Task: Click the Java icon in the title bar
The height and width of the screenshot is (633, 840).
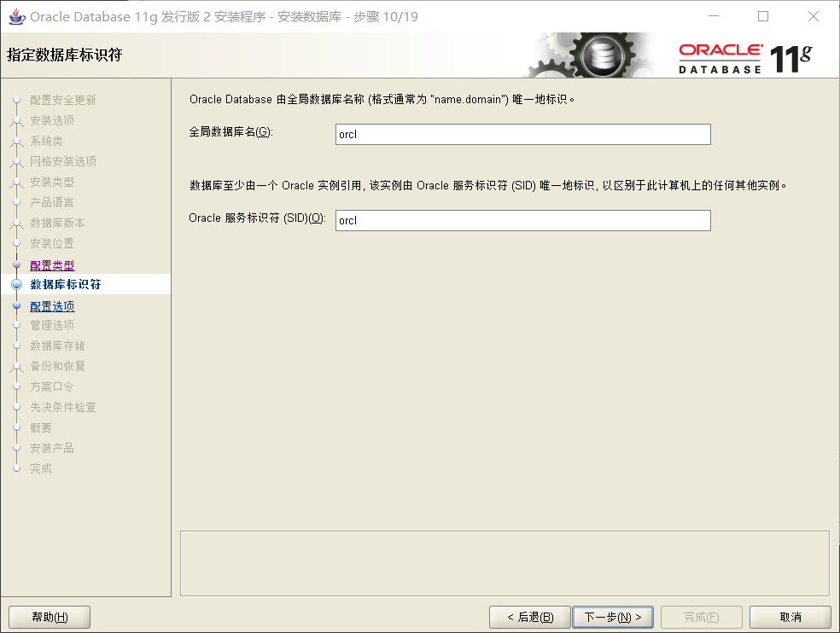Action: pos(15,16)
